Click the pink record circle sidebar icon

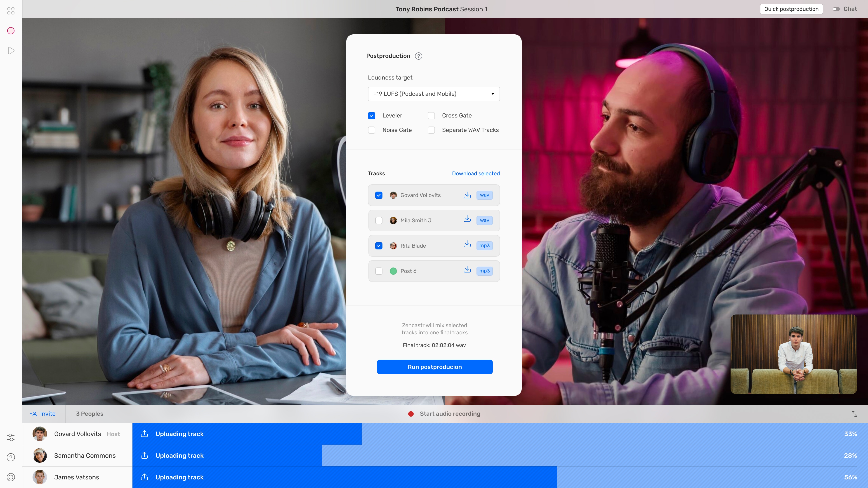[11, 31]
